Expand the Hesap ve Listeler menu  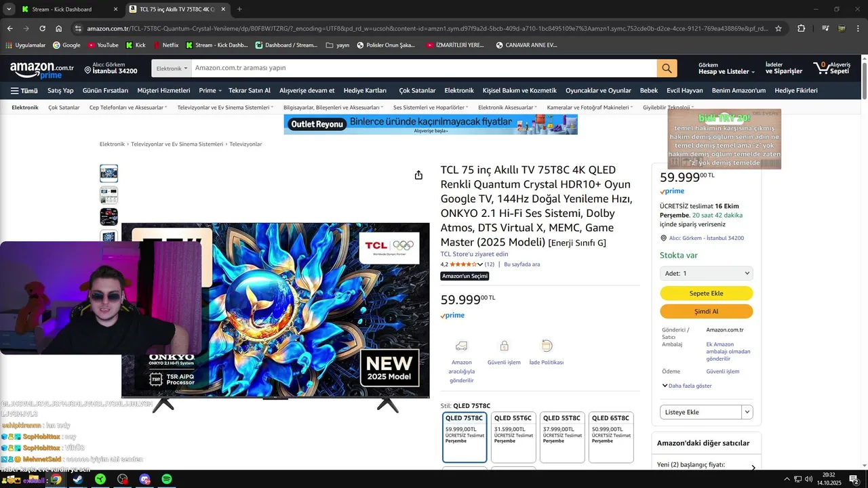726,68
